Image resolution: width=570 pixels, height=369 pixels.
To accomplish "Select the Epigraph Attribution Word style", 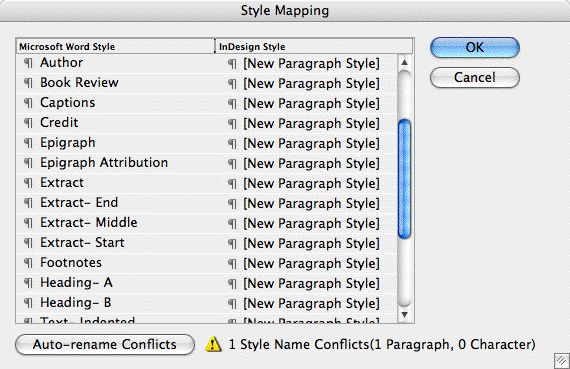I will (x=104, y=163).
